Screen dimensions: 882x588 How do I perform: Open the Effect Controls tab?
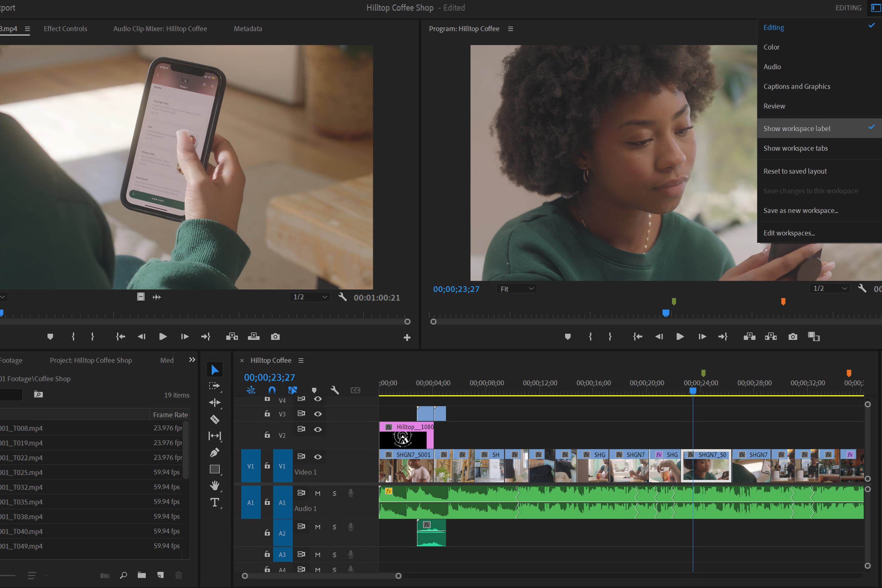[65, 29]
